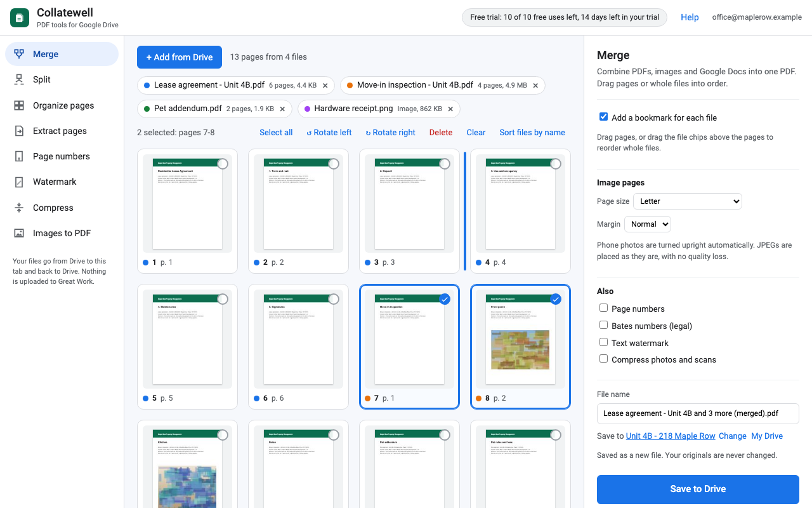Enable the Bates numbers (legal) checkbox
812x508 pixels.
click(603, 325)
